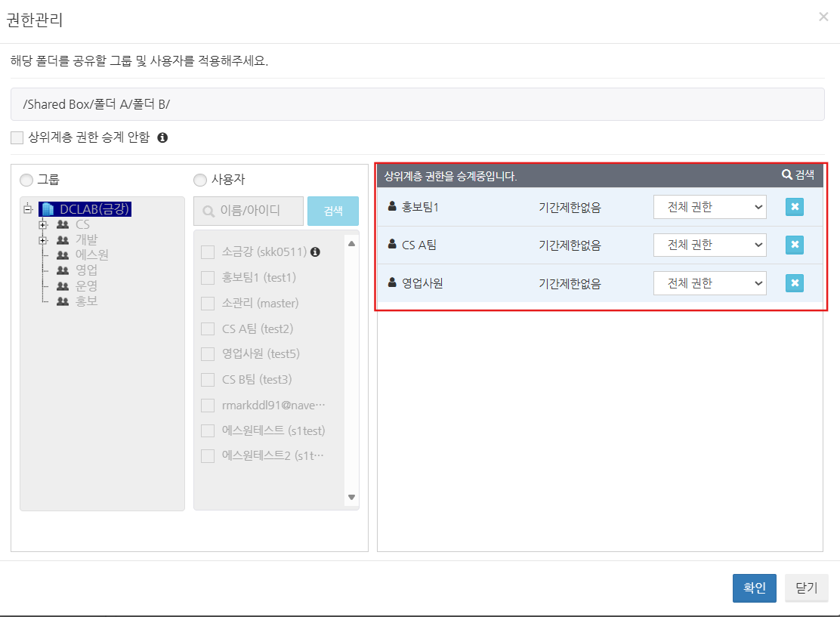Screen dimensions: 840x617
Task: Open permission dropdown for 홍보팀1
Action: [x=709, y=207]
